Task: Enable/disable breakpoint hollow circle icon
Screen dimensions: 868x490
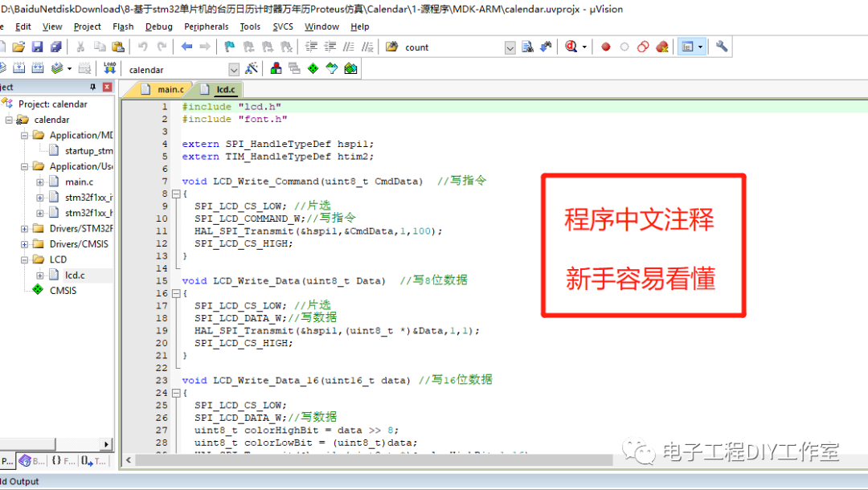Action: tap(624, 47)
